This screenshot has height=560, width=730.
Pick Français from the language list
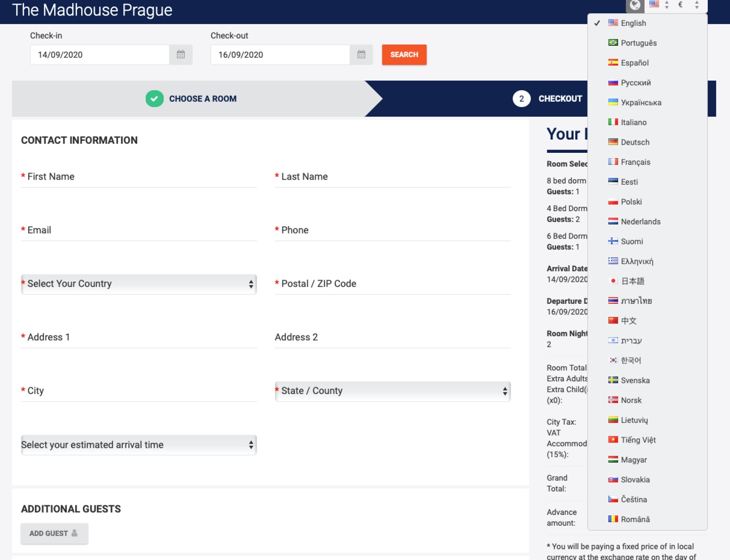(635, 162)
